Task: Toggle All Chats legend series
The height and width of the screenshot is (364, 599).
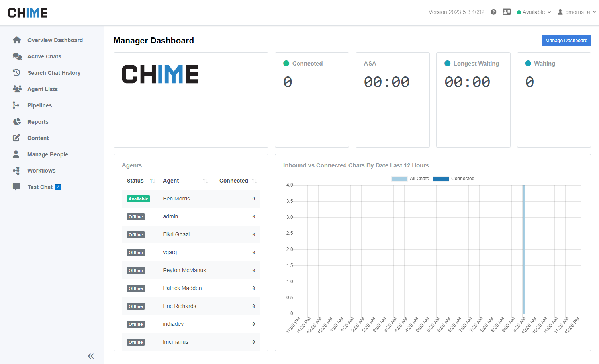Action: pos(410,179)
